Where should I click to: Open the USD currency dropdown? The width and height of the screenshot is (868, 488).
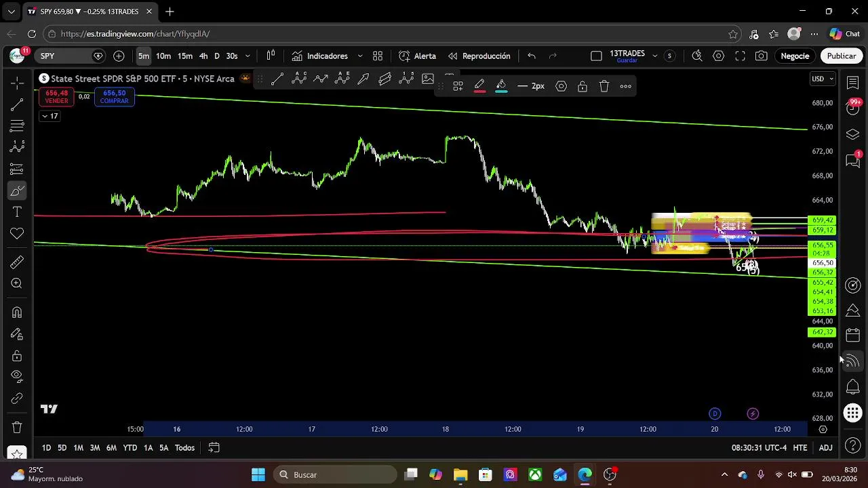click(x=823, y=79)
